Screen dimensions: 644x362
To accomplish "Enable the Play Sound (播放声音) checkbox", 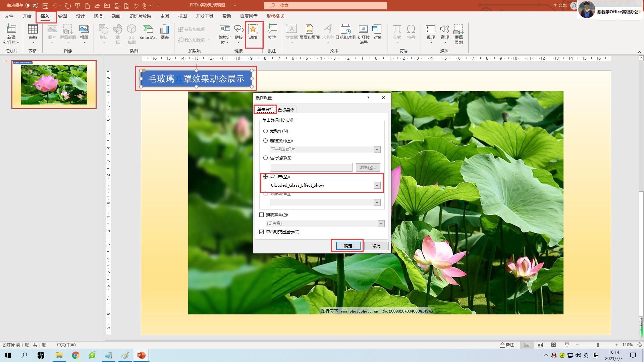I will tap(262, 215).
